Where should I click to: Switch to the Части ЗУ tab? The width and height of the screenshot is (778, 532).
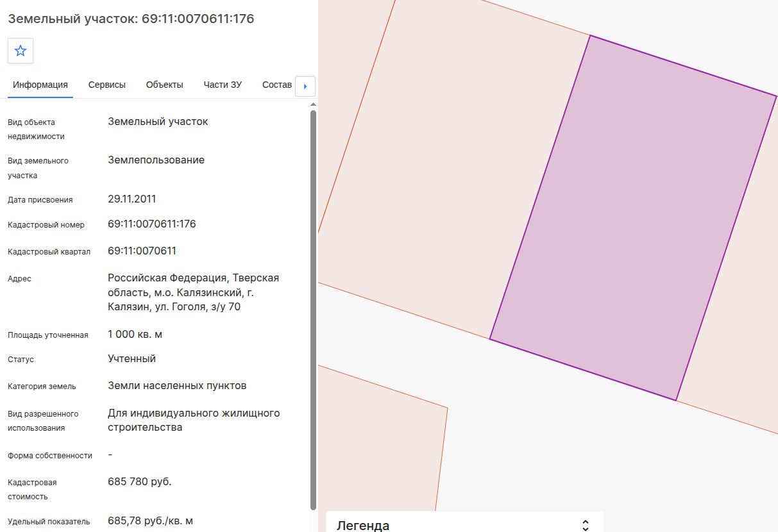223,85
